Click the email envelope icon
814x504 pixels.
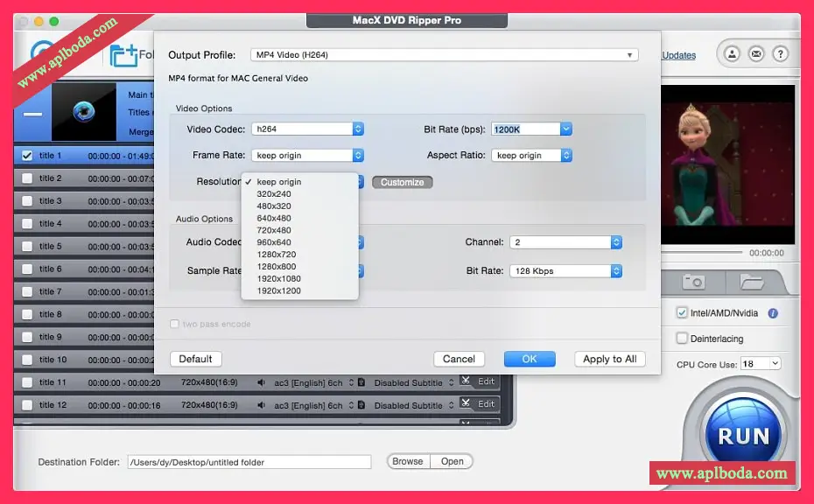point(755,54)
